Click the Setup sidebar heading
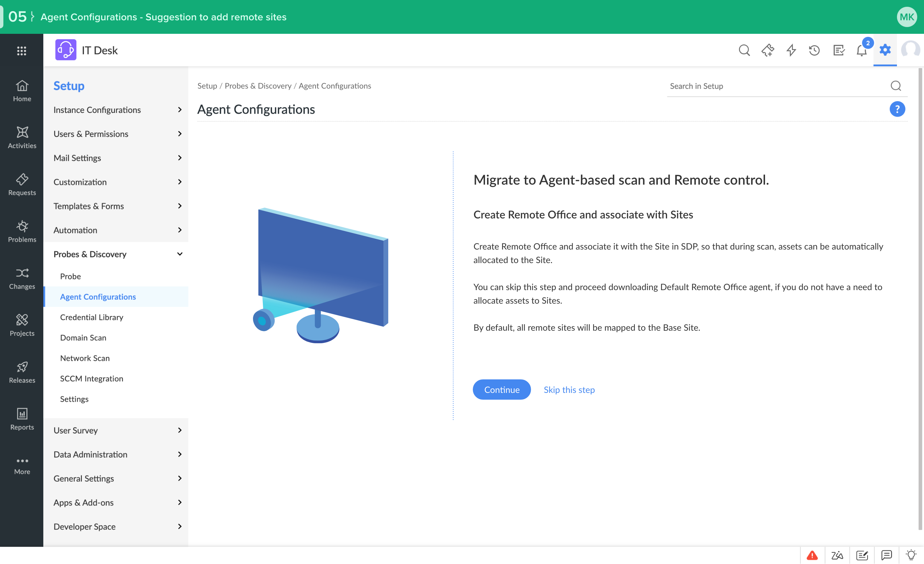Viewport: 924px width, 564px height. pyautogui.click(x=69, y=86)
